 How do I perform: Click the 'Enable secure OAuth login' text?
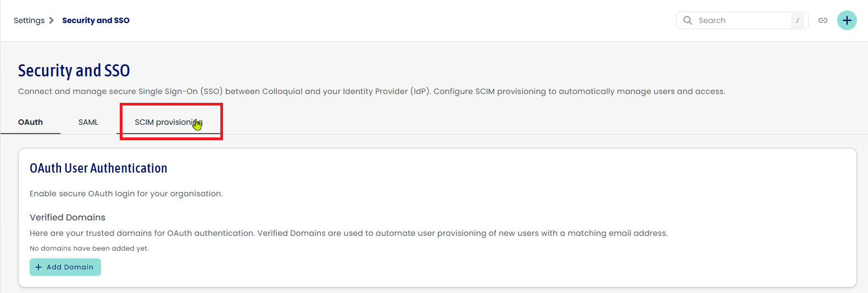(126, 194)
